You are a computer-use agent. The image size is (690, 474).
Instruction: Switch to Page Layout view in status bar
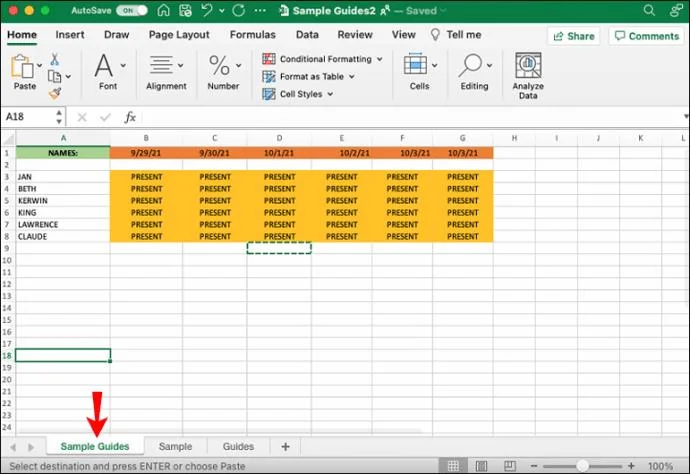point(481,466)
